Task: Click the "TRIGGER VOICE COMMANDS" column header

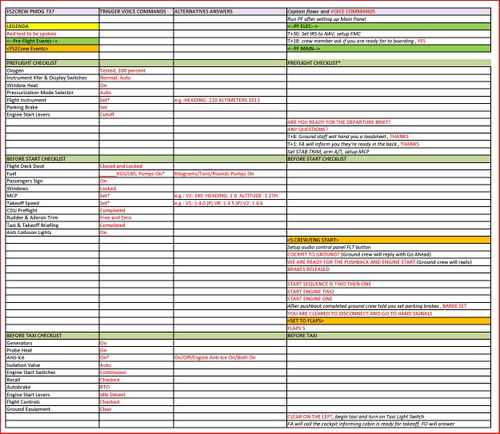Action: (136, 11)
